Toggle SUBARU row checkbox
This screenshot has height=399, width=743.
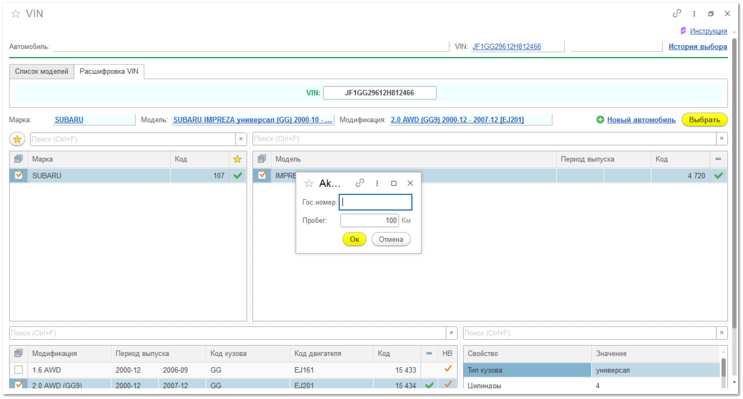(18, 175)
